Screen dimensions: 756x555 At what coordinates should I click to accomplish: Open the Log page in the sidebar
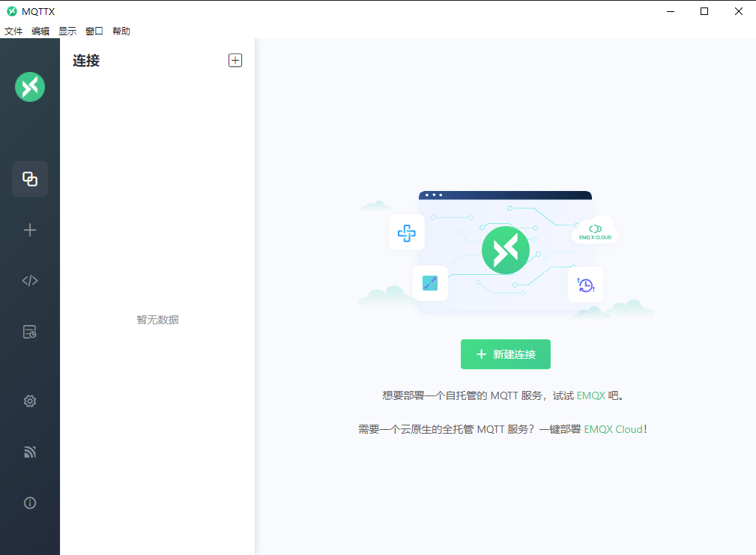pos(30,332)
